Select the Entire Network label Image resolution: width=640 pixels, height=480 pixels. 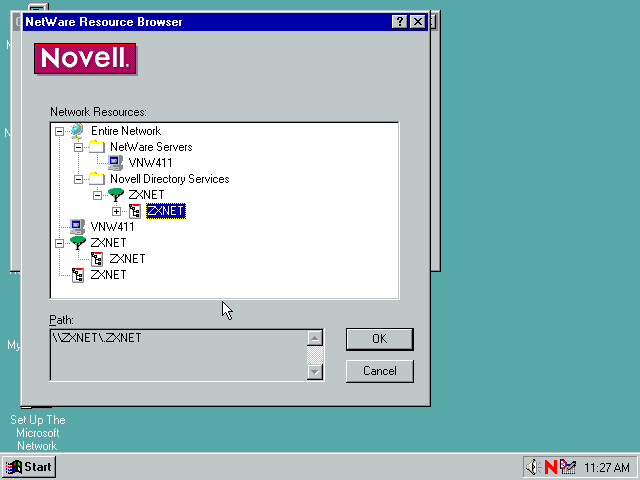(x=126, y=131)
